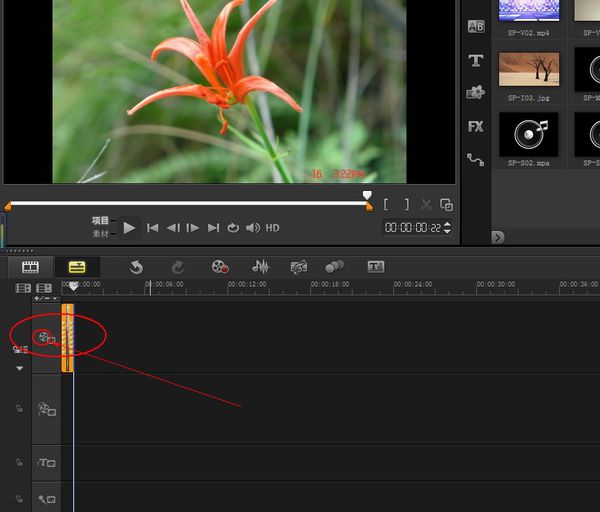The image size is (600, 512).
Task: Set the Mark-in point
Action: coord(386,205)
